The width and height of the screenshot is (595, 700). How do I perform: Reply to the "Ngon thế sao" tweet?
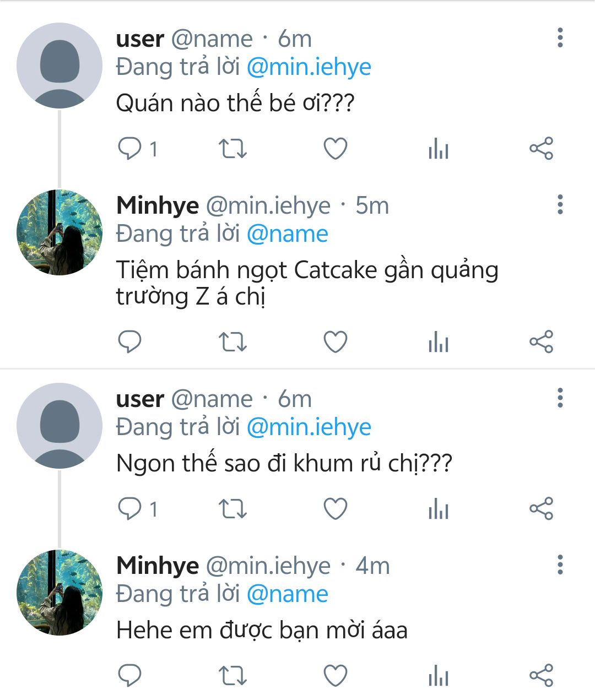(130, 509)
